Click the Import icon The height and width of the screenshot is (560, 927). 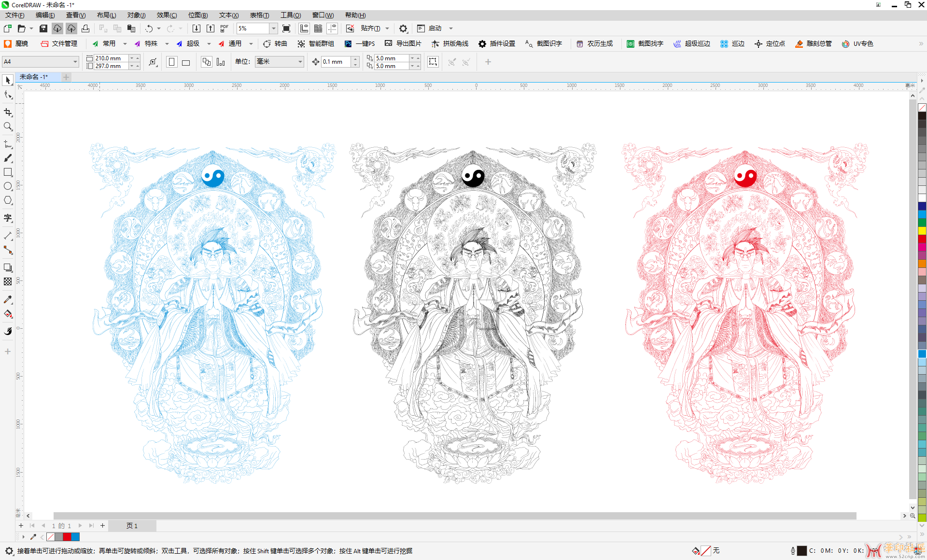point(197,28)
